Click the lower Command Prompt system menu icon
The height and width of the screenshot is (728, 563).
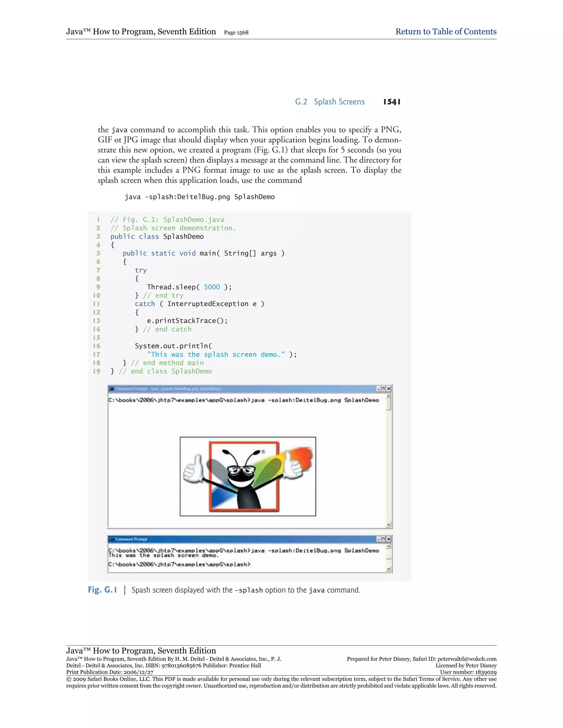[x=112, y=539]
